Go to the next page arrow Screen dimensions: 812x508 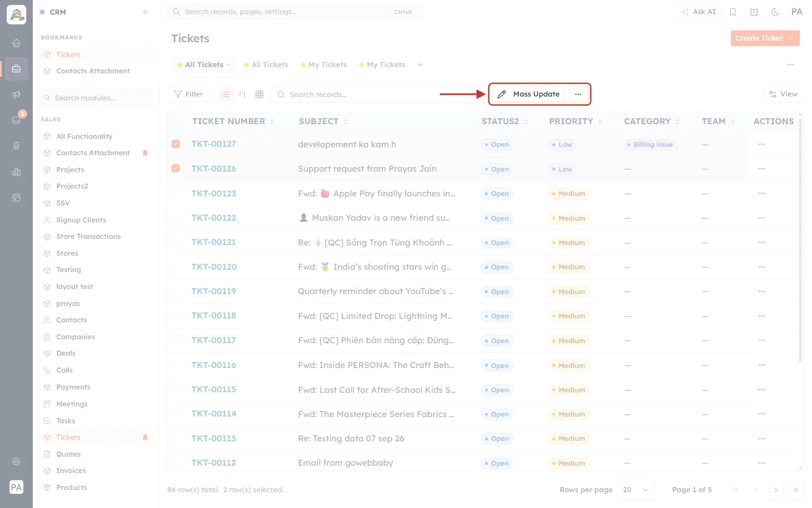776,490
